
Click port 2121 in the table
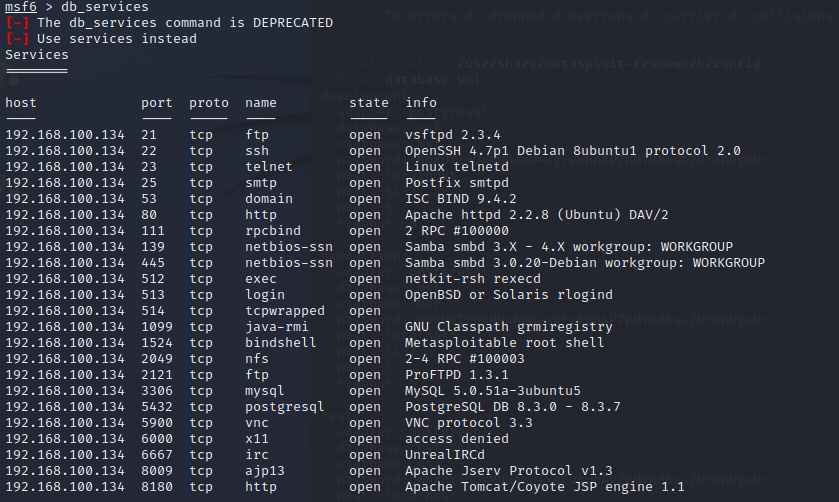point(157,375)
